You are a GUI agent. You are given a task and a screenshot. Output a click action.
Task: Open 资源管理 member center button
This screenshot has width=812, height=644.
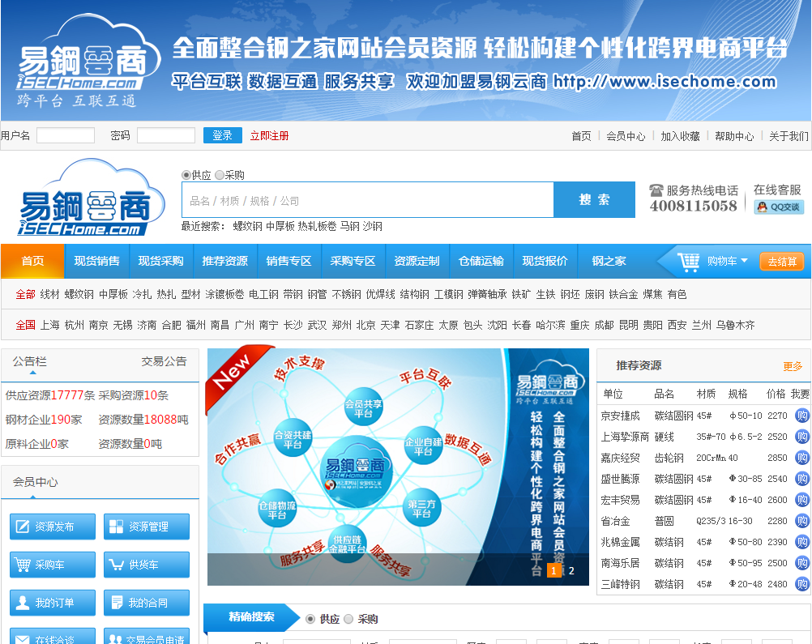147,527
